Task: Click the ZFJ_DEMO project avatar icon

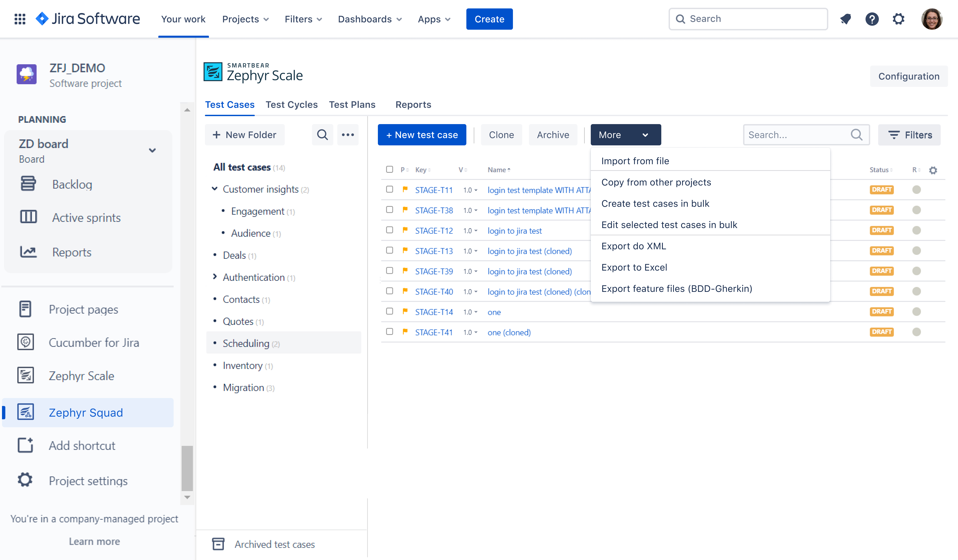Action: 27,74
